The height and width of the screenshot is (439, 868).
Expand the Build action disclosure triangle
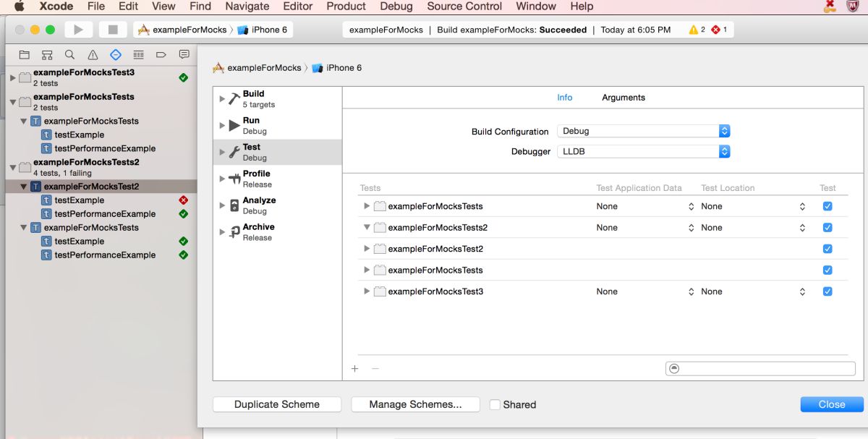(222, 99)
